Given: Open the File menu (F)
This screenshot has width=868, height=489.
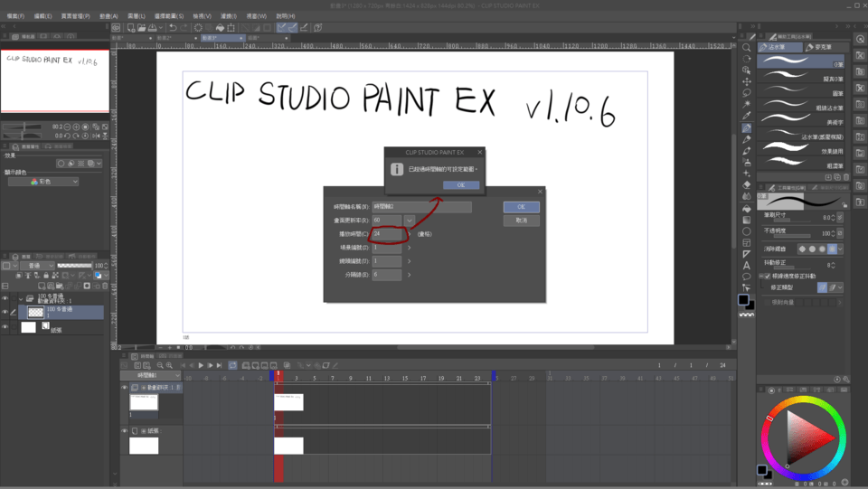Looking at the screenshot, I should [15, 16].
